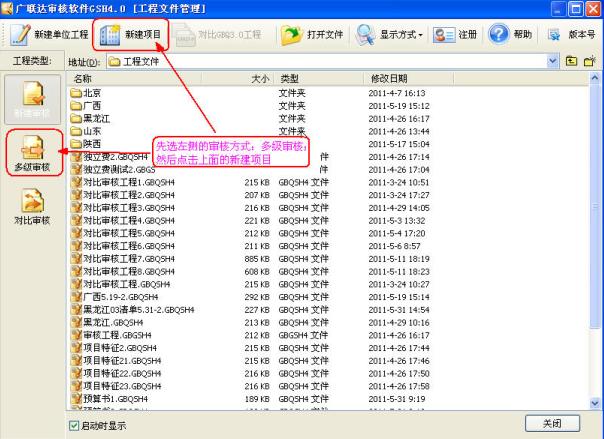Screen dimensions: 604x439
Task: Click the 新建项目 toolbar button
Action: coord(132,35)
